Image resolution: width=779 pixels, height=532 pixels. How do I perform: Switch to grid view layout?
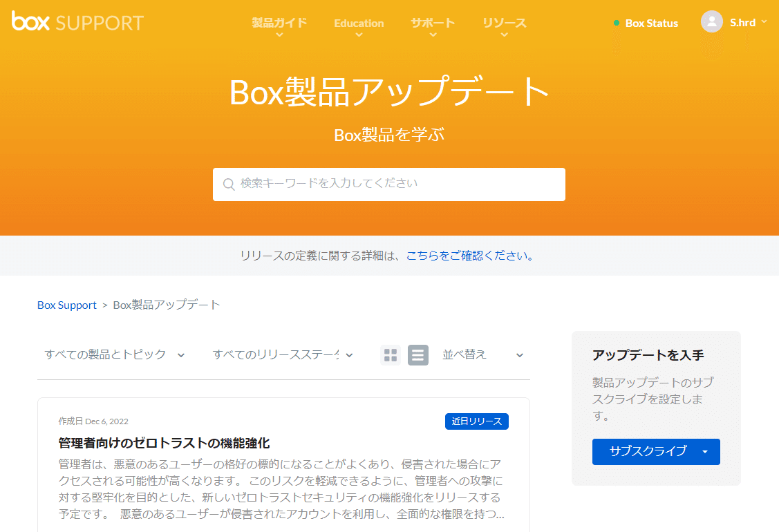coord(391,354)
